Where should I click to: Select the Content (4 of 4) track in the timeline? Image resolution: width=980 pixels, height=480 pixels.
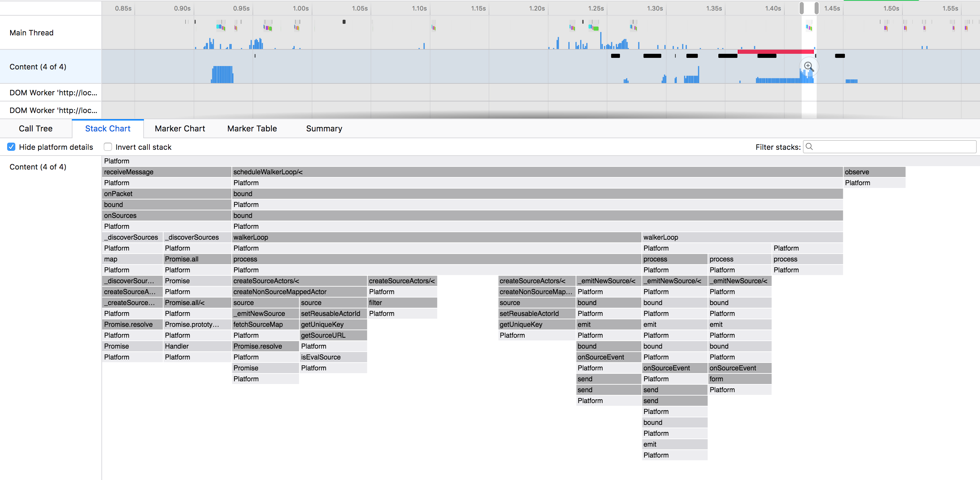coord(38,67)
